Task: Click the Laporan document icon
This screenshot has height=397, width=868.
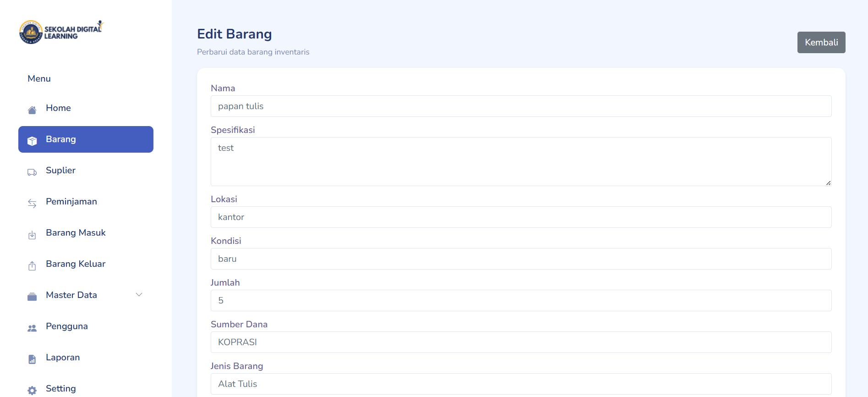Action: [32, 359]
